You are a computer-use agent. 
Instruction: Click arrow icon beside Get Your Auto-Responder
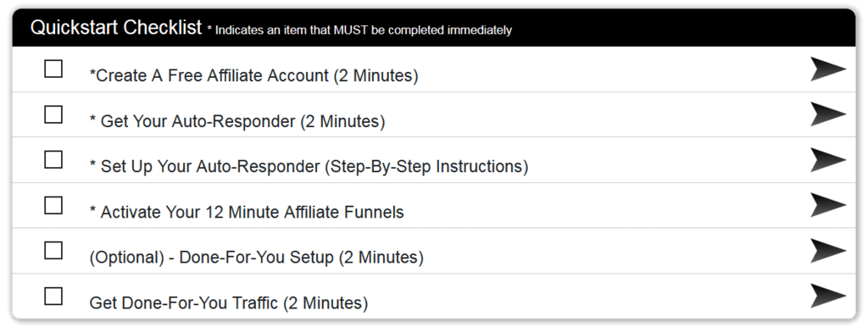pos(828,114)
